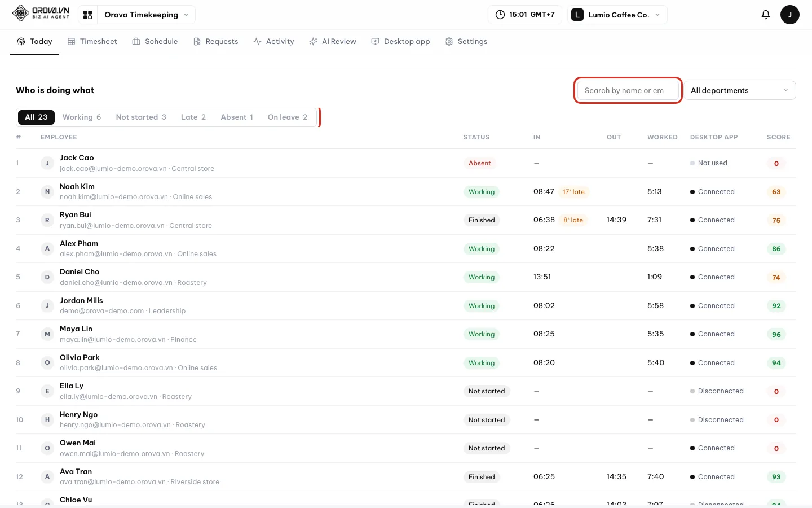This screenshot has width=812, height=508.
Task: Go to the Requests tab
Action: 215,41
